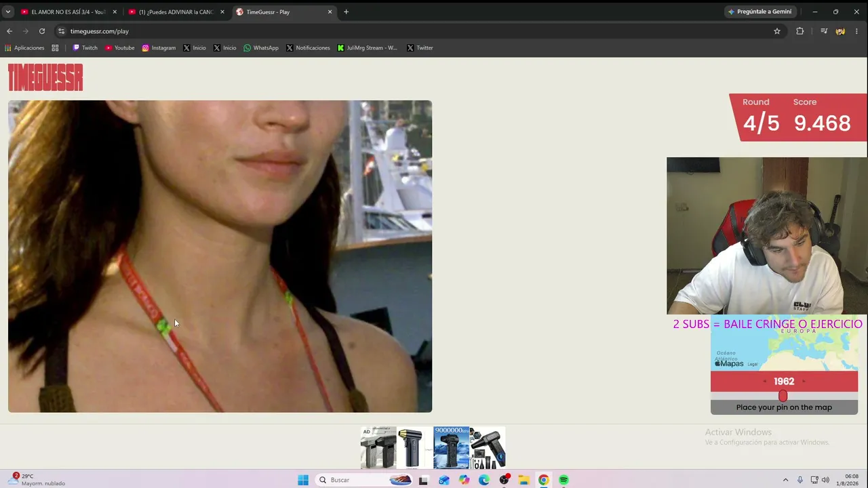
Task: Open the Chrome three-dot menu
Action: coord(856,31)
